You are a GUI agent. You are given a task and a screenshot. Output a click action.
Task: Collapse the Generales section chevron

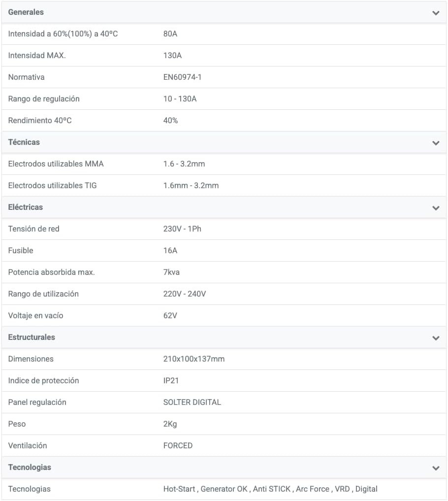(x=436, y=13)
